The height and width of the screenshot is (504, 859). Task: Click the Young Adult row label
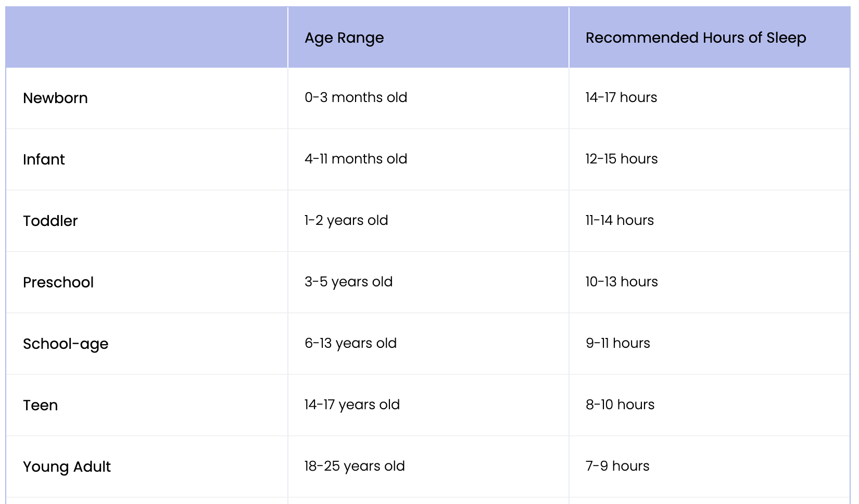(67, 467)
